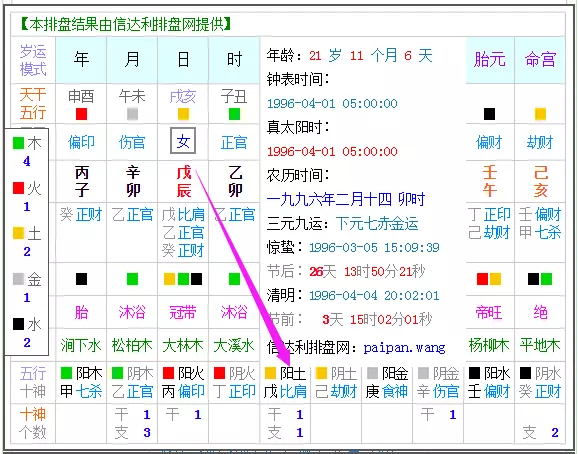This screenshot has height=454, width=578.
Task: Click the 清明 date 1996-04-04 20:02:01
Action: tap(375, 296)
